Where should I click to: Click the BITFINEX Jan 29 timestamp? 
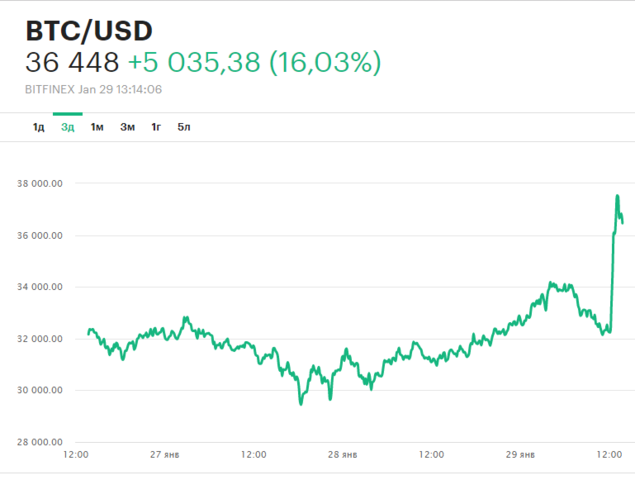pos(94,90)
